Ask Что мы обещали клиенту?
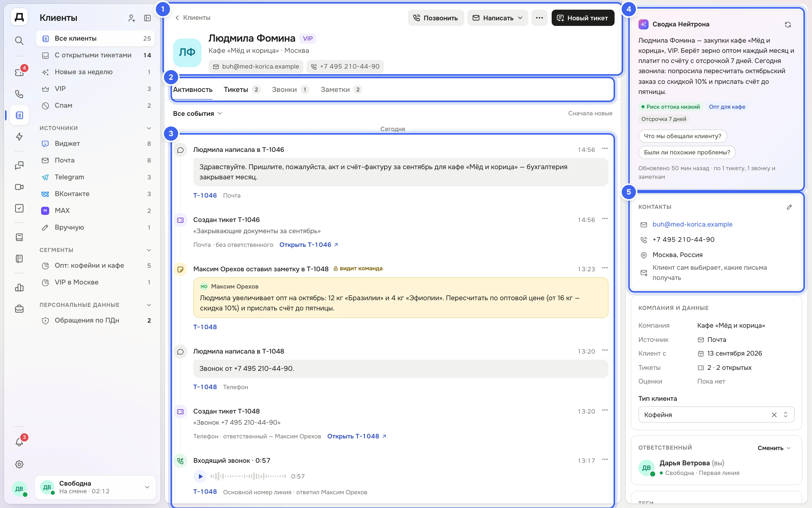Screen dimensions: 812x508 683,136
